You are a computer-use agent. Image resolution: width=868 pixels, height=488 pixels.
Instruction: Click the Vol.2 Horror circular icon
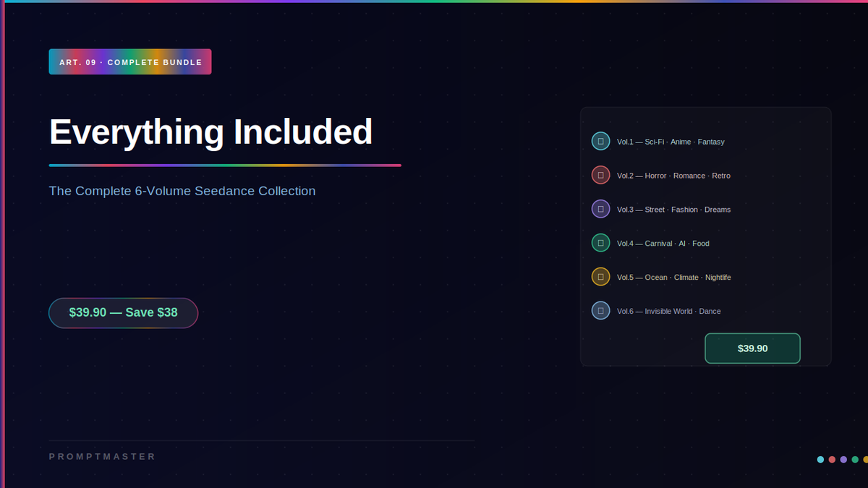tap(600, 175)
